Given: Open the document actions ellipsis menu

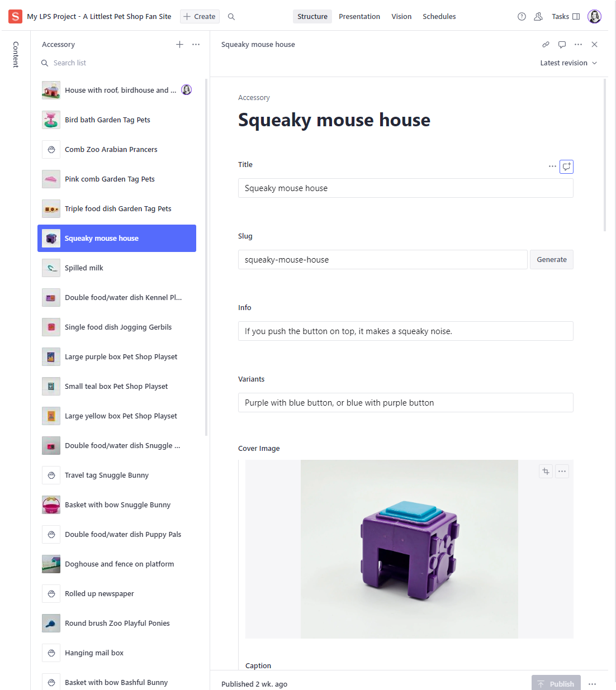Looking at the screenshot, I should tap(578, 44).
